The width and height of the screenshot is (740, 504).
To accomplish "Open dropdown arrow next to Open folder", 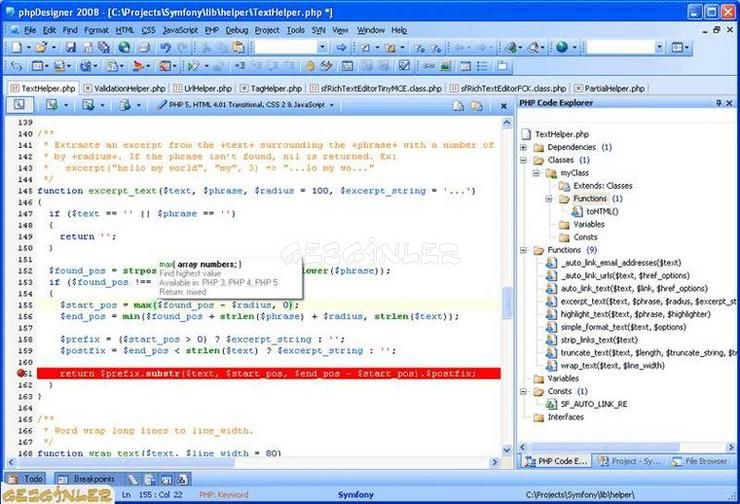I will point(53,47).
